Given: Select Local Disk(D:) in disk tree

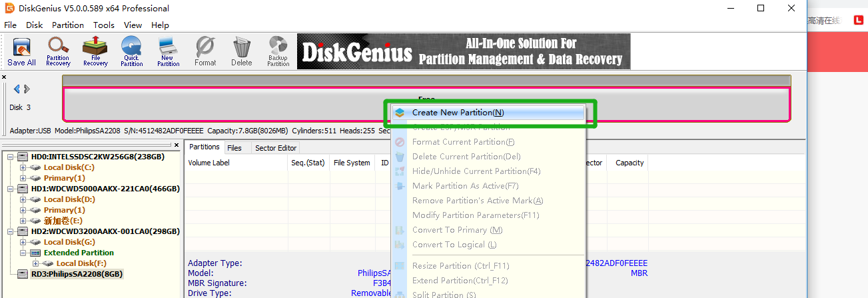Looking at the screenshot, I should point(69,199).
